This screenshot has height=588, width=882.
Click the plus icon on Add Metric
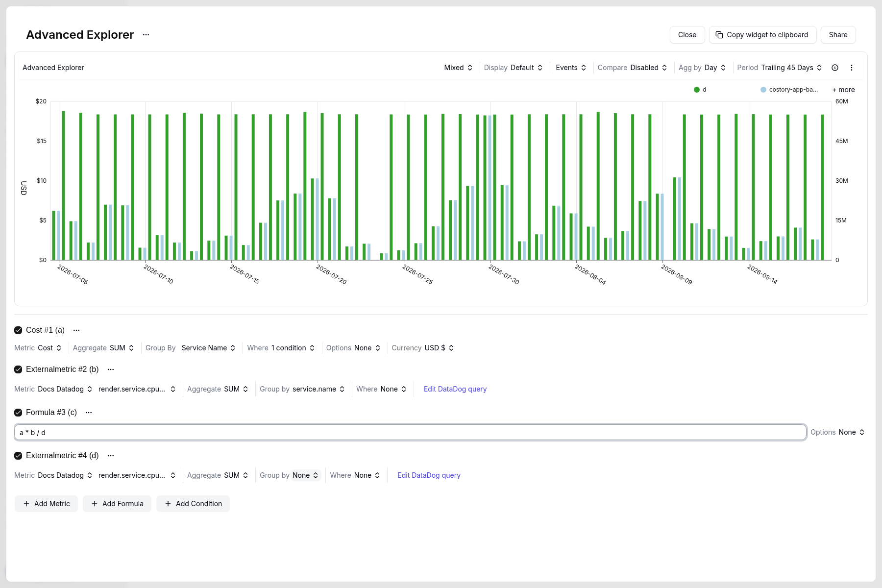click(x=26, y=504)
